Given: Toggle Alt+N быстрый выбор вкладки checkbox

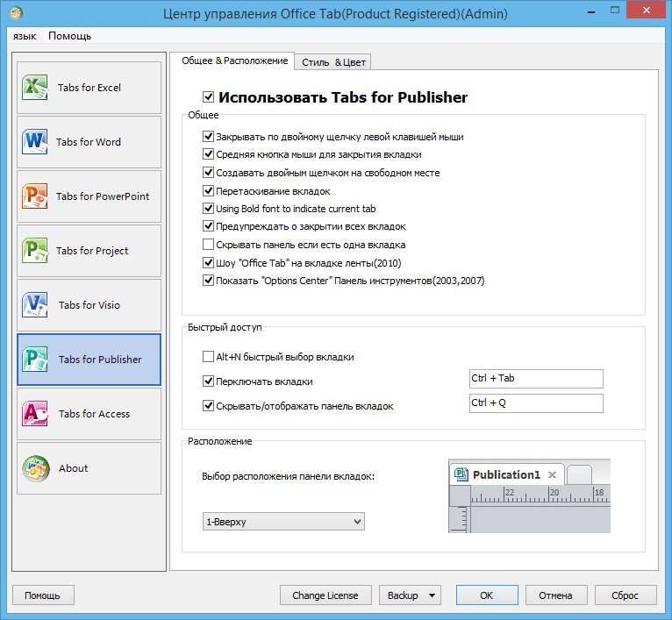Looking at the screenshot, I should pyautogui.click(x=208, y=357).
